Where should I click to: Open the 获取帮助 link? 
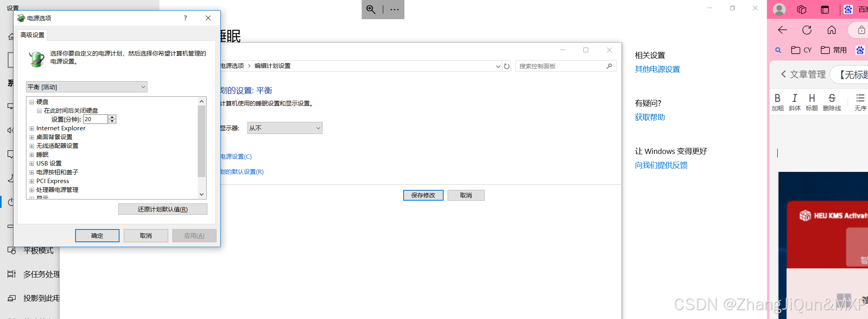click(650, 117)
